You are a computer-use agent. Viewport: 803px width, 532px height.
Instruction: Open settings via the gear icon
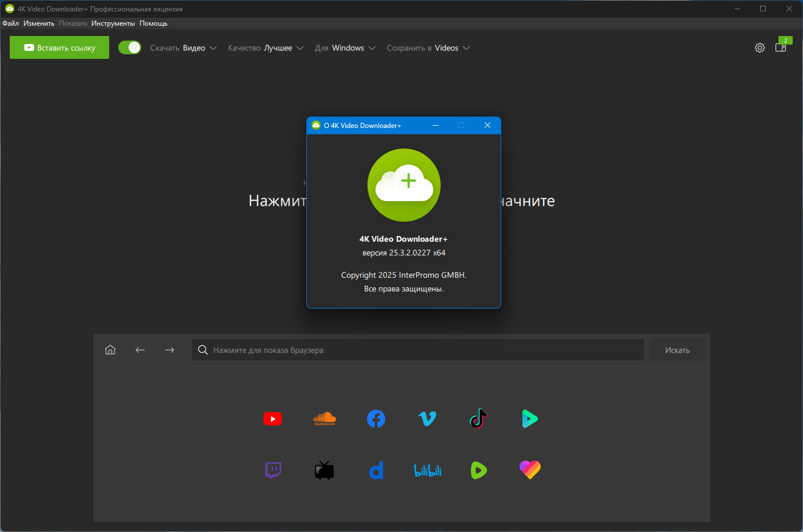tap(760, 48)
